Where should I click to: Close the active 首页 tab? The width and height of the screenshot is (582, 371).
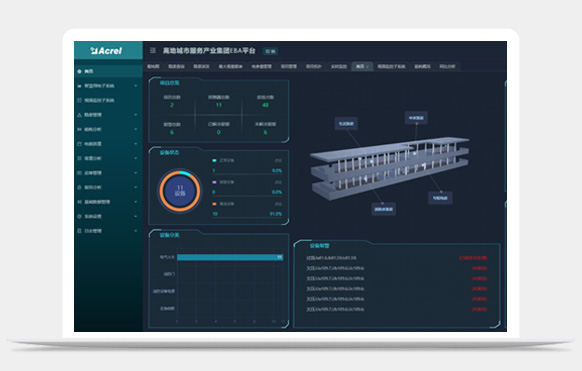point(367,67)
